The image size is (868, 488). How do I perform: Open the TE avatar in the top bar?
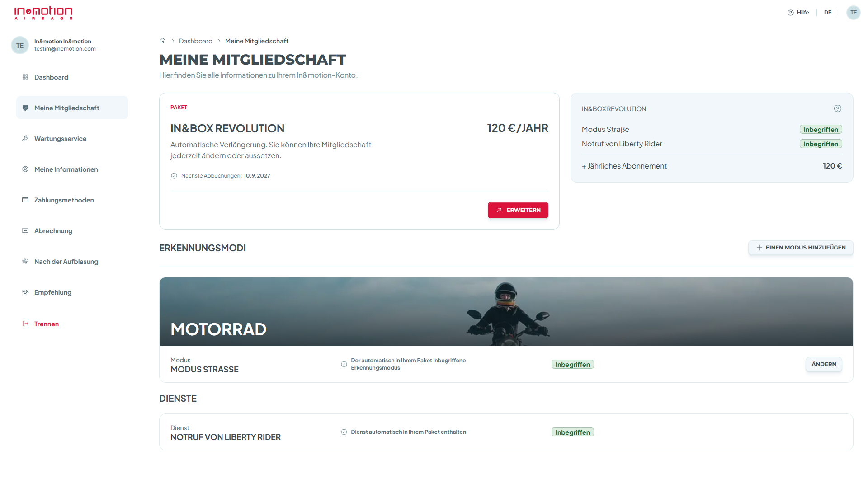pyautogui.click(x=854, y=13)
